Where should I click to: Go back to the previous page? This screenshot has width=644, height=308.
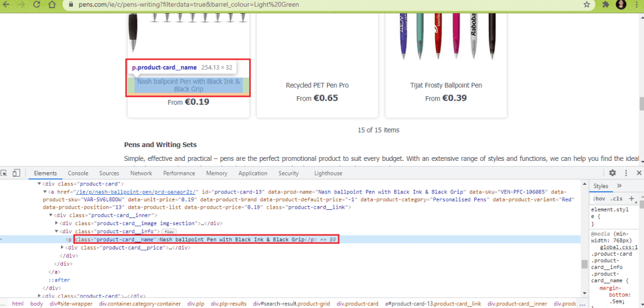click(x=6, y=4)
